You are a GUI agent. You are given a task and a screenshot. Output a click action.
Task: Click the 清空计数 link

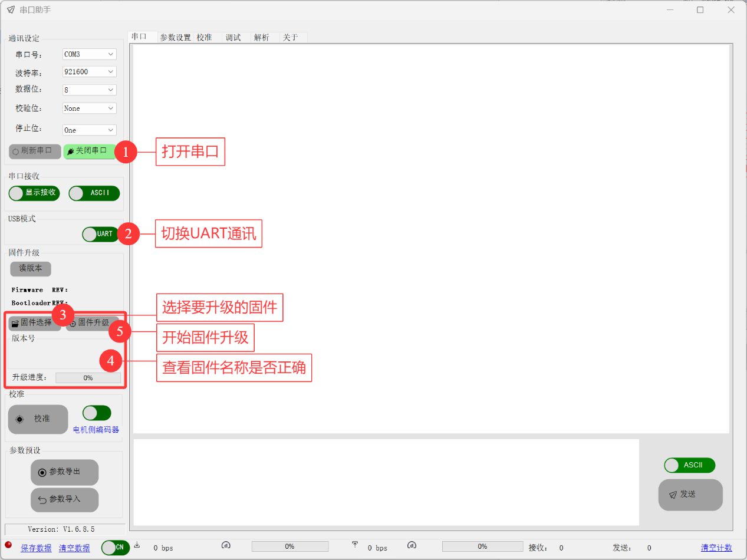point(716,548)
